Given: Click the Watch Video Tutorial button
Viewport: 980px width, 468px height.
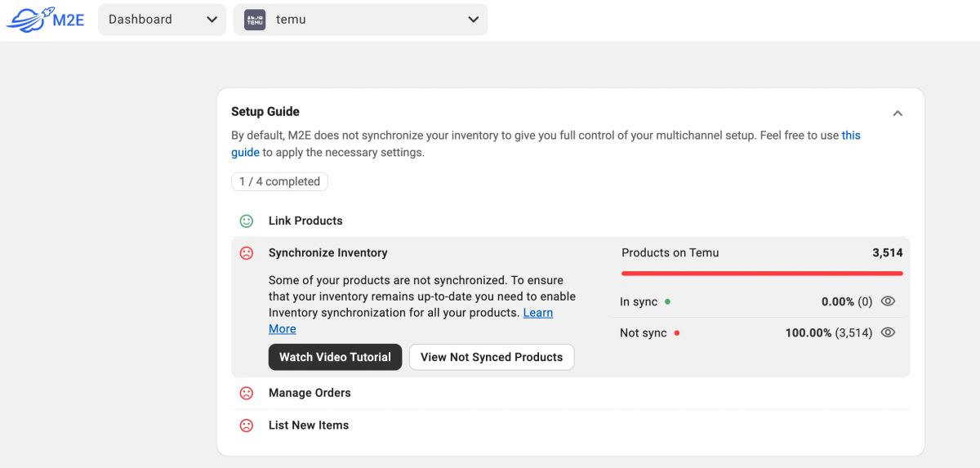Looking at the screenshot, I should (335, 357).
